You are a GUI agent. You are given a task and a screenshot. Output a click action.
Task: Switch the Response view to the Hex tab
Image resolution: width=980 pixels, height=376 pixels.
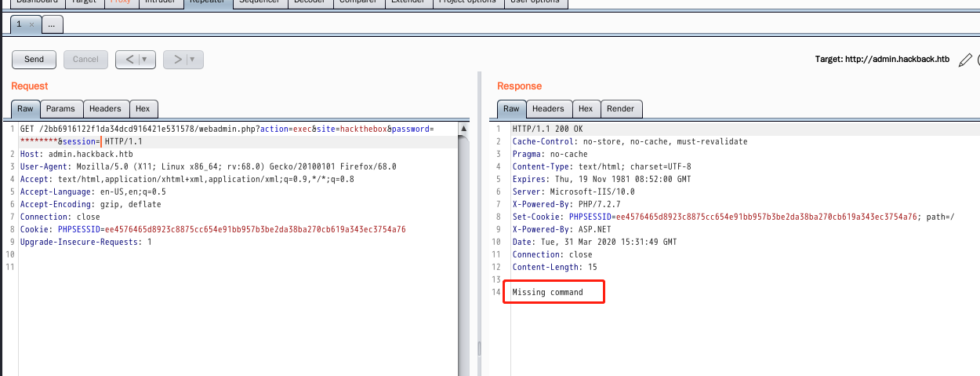[x=586, y=109]
